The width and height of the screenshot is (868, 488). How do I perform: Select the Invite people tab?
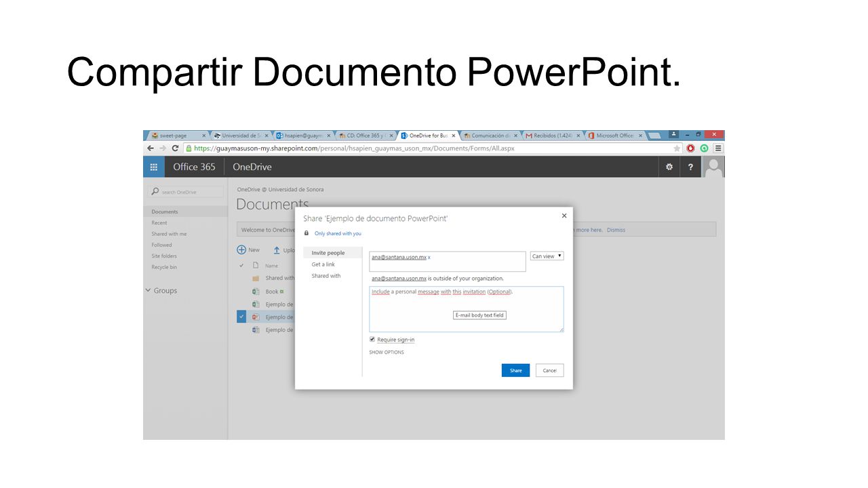(x=328, y=253)
